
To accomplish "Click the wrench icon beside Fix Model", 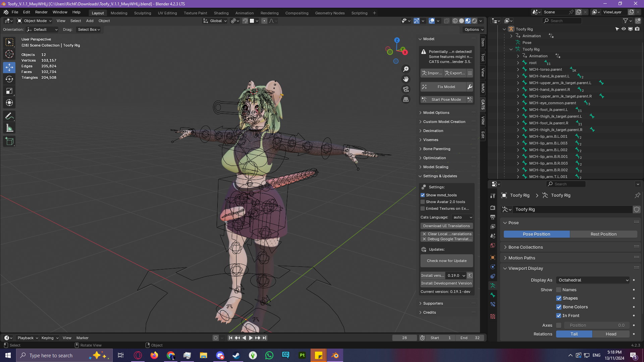I will (x=470, y=87).
